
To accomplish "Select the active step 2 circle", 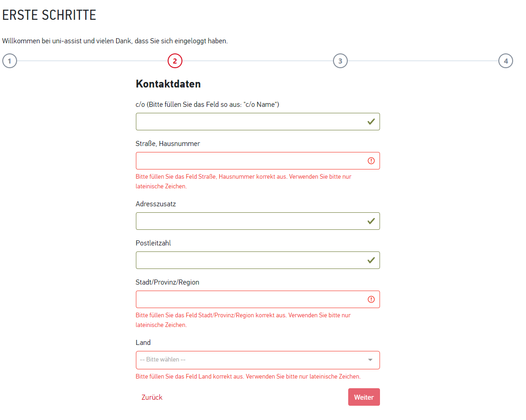I will (x=175, y=61).
